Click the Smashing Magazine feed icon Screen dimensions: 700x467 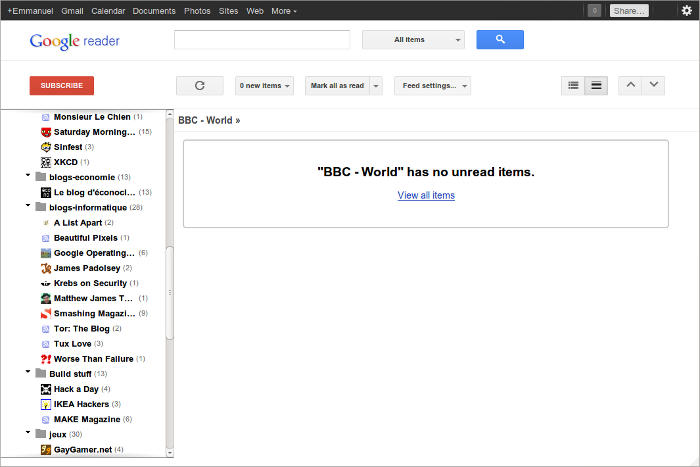(x=46, y=313)
